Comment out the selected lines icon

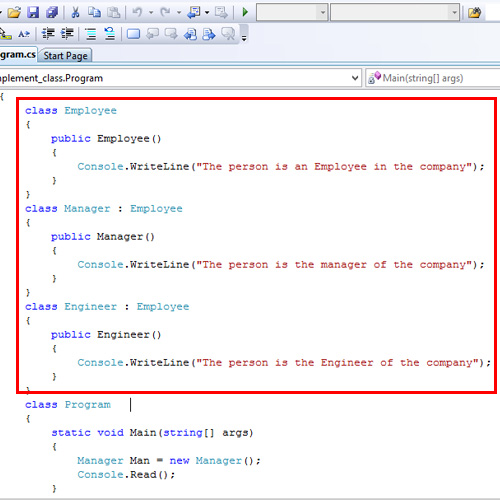coord(91,34)
